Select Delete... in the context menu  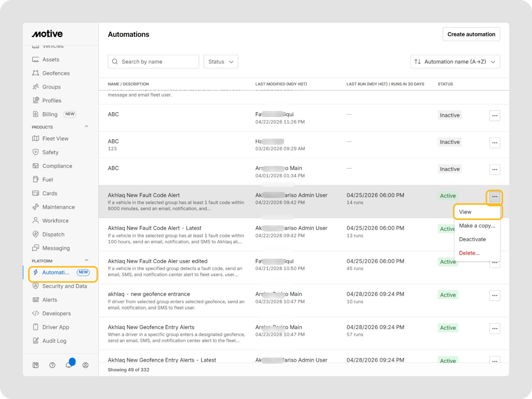[469, 253]
